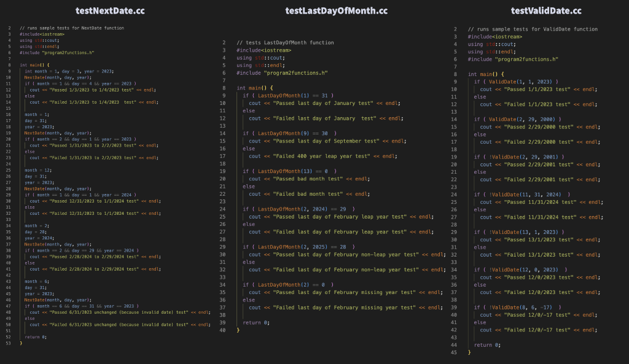
Task: Select 'Passed bad month test' line
Action: pyautogui.click(x=310, y=179)
